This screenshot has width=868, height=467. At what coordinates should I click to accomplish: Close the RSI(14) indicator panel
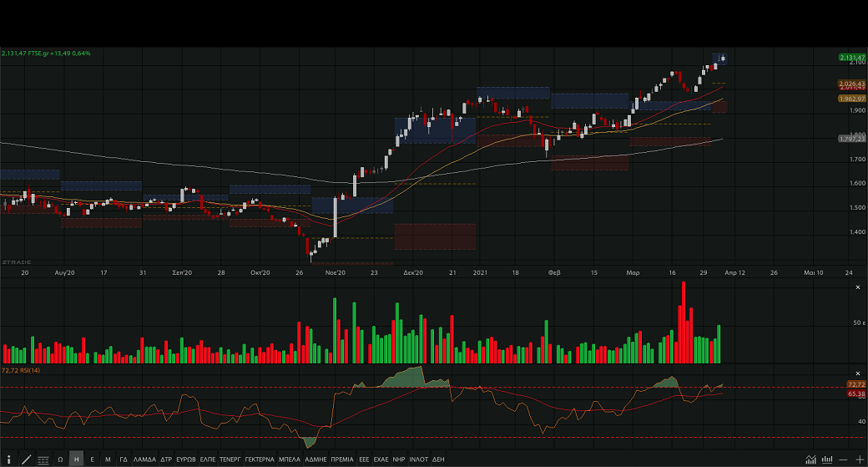click(x=858, y=373)
